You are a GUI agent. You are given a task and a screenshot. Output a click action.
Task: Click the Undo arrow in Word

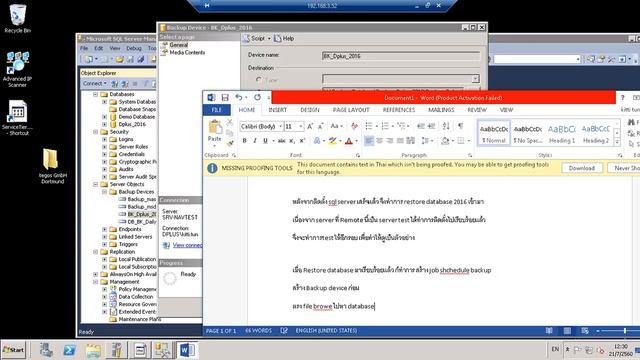(239, 98)
